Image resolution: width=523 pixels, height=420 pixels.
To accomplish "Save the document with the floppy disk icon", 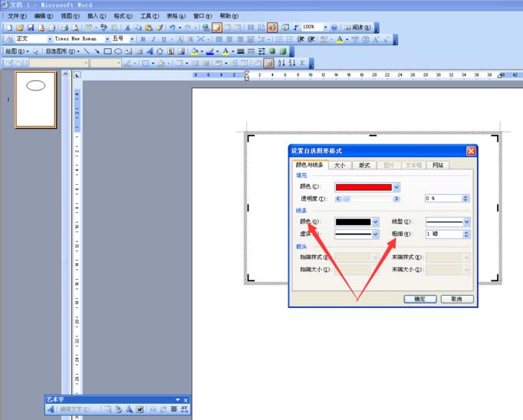I will (x=31, y=28).
